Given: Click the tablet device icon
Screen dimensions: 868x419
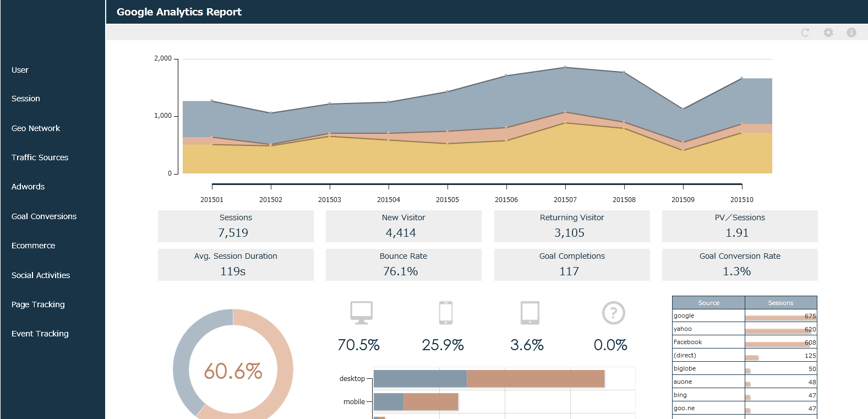Looking at the screenshot, I should [x=530, y=313].
